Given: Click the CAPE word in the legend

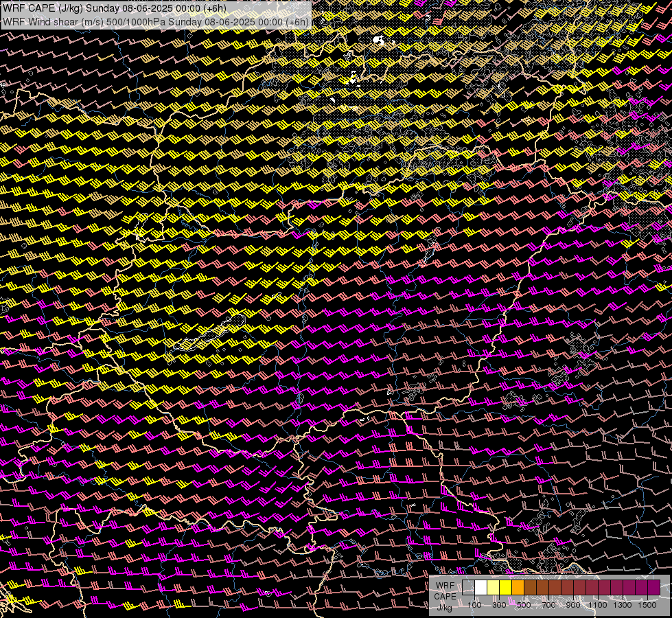Looking at the screenshot, I should 445,596.
